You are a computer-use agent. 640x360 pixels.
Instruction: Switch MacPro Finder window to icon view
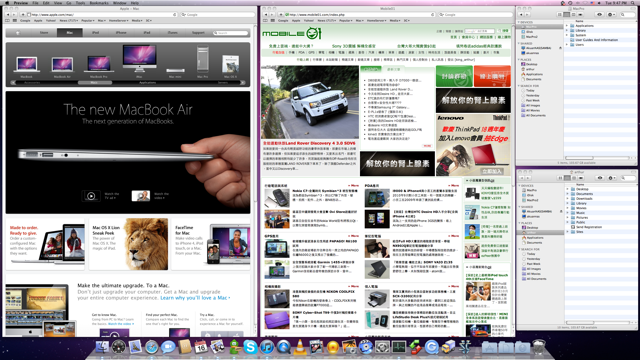pyautogui.click(x=560, y=14)
